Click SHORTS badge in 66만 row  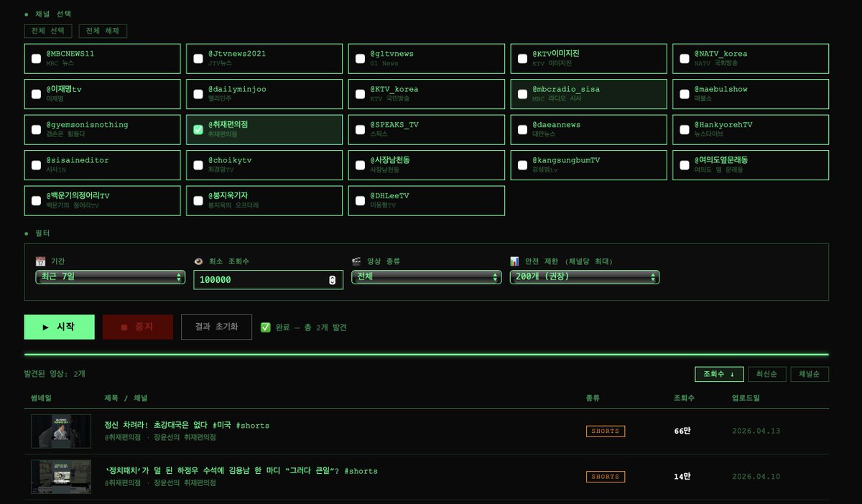click(606, 431)
